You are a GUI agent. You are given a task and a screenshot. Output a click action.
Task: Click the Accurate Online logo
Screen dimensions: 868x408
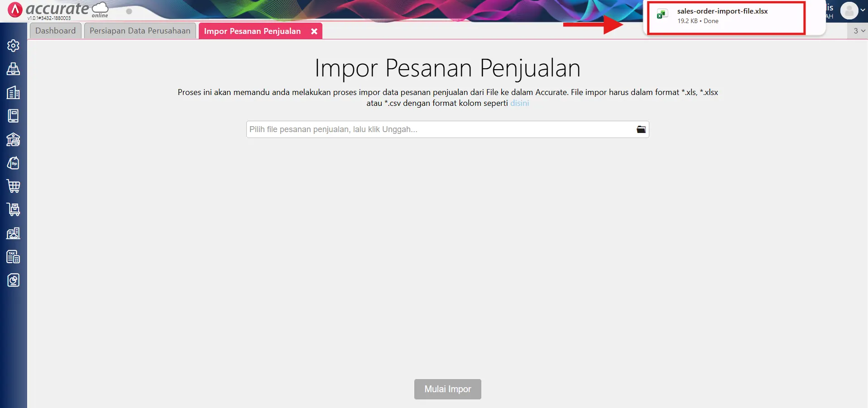click(54, 10)
